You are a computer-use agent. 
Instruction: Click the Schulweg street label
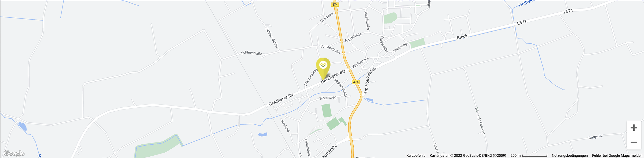pos(400,47)
